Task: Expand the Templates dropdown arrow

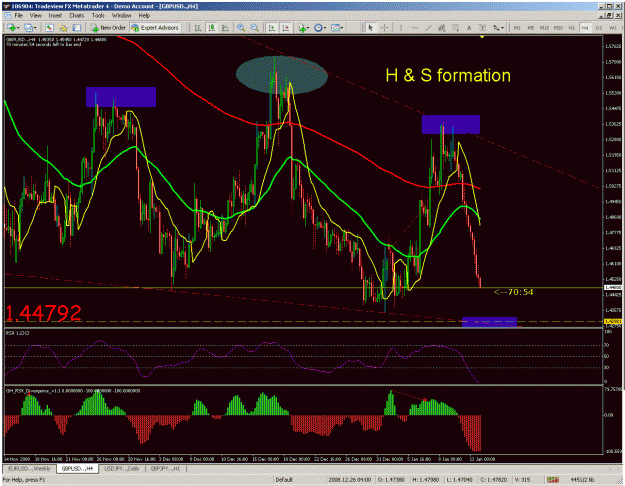Action: (342, 28)
